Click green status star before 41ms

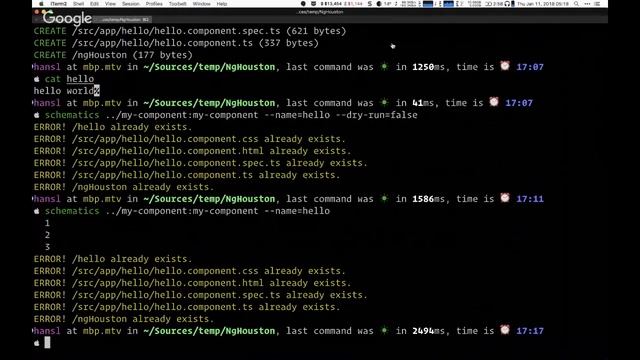(384, 102)
